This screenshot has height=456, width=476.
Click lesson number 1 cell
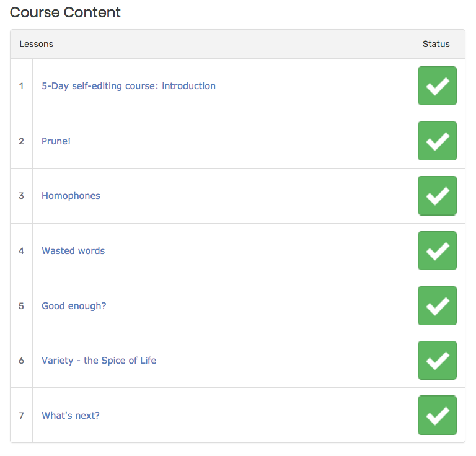pyautogui.click(x=21, y=86)
